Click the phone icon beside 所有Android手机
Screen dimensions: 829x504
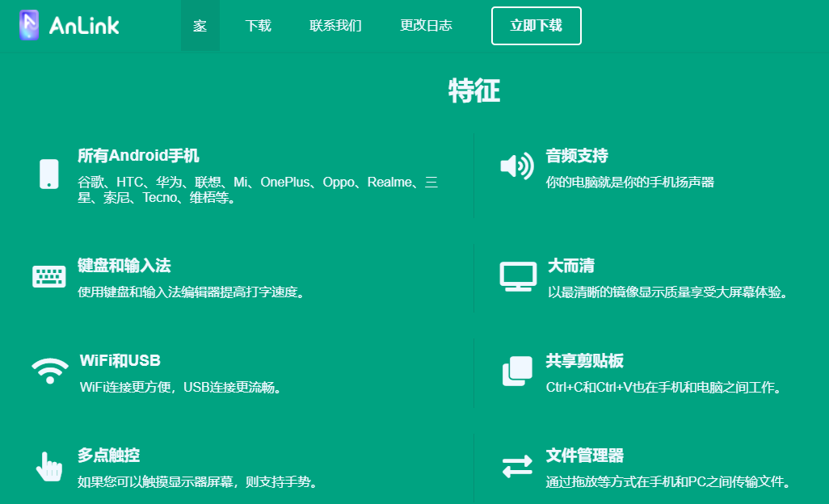tap(48, 174)
